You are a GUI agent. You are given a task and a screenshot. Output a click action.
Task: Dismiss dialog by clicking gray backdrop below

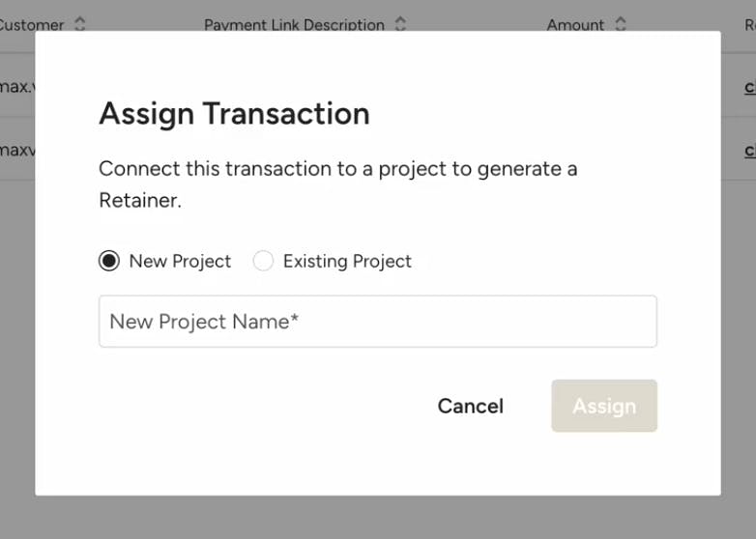378,518
